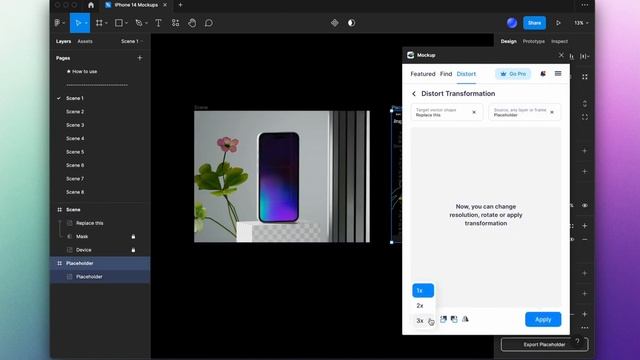Switch to the Assets tab
Screen dimensions: 640x360
pos(85,41)
